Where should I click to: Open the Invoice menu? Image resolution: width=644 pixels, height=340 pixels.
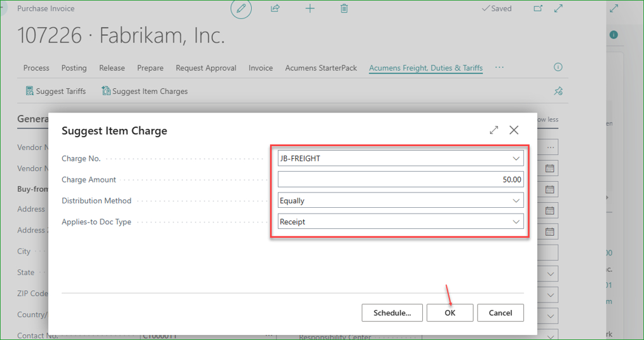261,68
